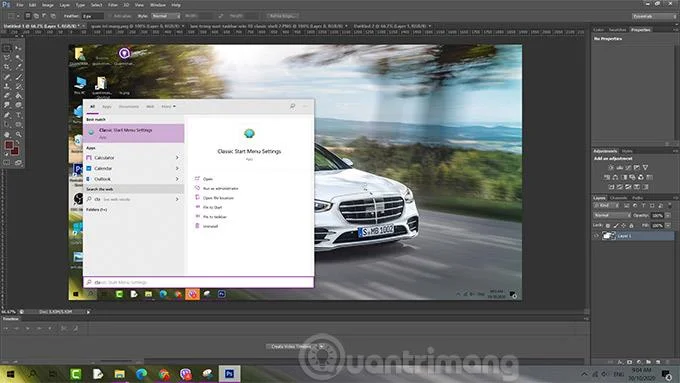Select the Rectangular Marquee tool

pyautogui.click(x=7, y=48)
